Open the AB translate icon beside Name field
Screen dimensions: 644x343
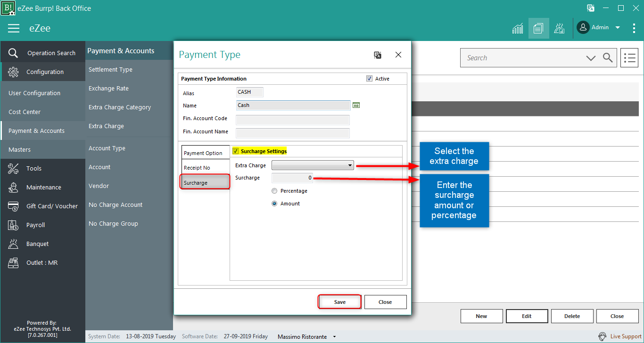tap(356, 106)
